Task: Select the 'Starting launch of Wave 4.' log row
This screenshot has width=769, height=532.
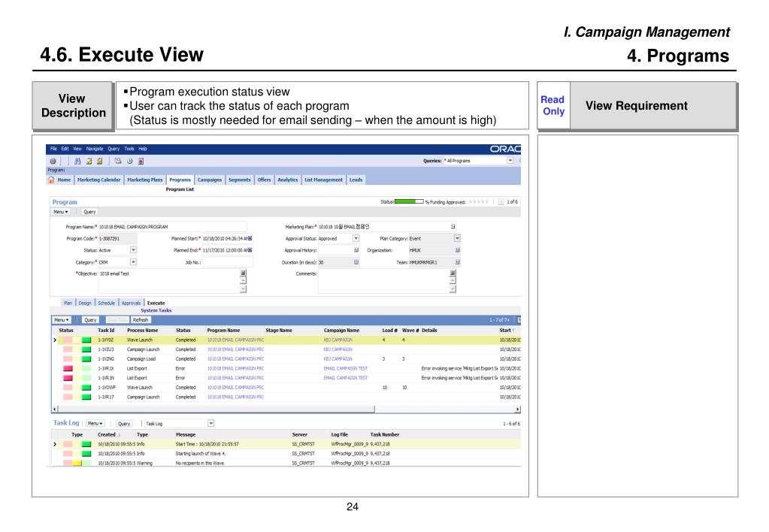Action: click(286, 454)
